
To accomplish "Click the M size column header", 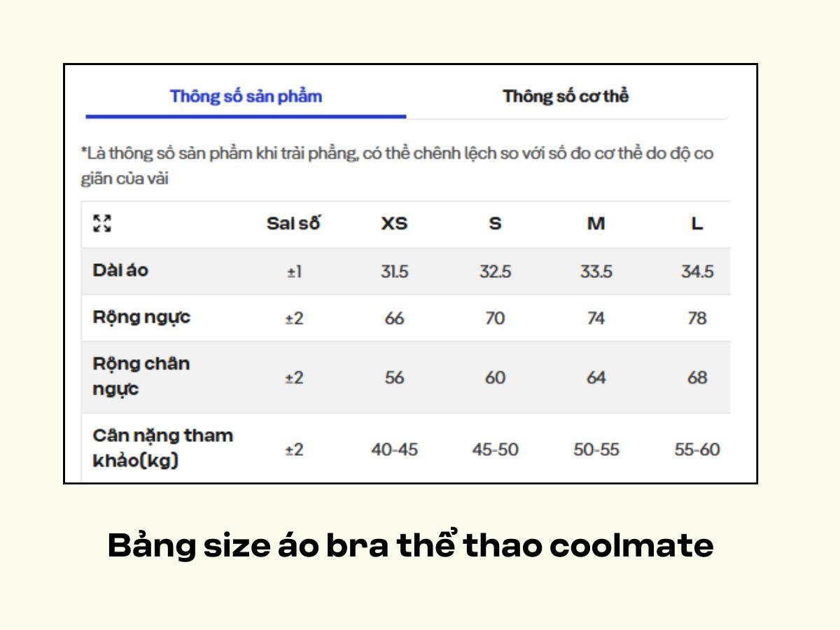I will pos(596,224).
